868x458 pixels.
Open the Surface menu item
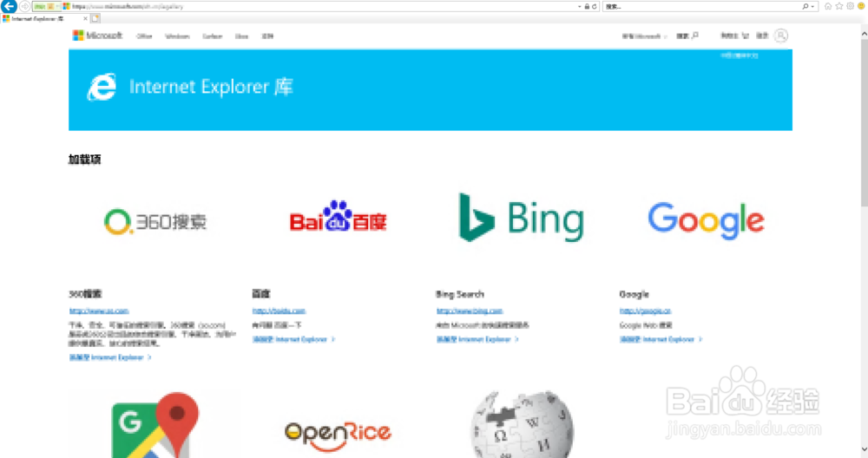click(x=212, y=36)
